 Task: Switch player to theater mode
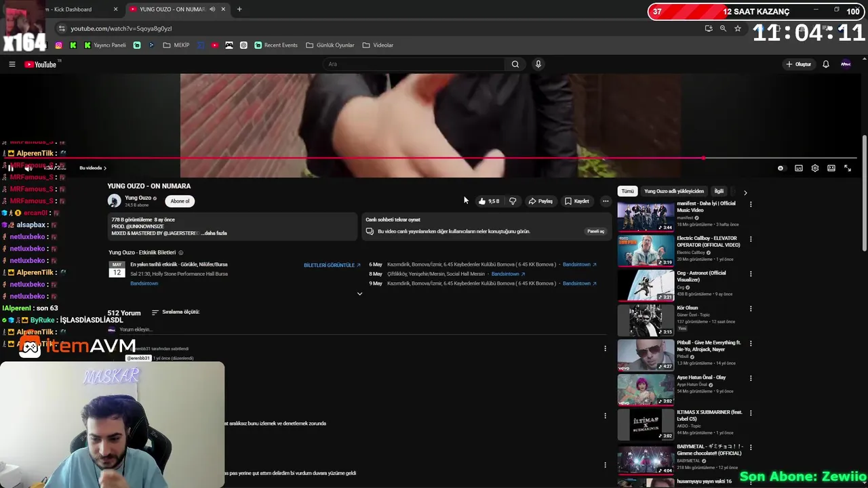[831, 168]
